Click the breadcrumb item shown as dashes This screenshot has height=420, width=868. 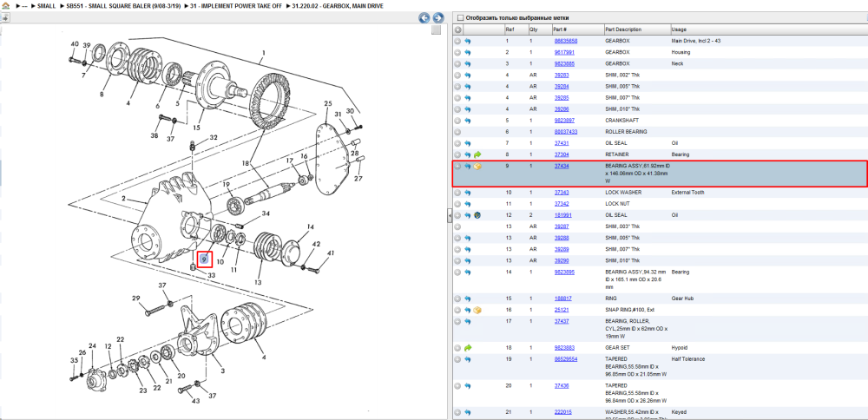pyautogui.click(x=24, y=5)
